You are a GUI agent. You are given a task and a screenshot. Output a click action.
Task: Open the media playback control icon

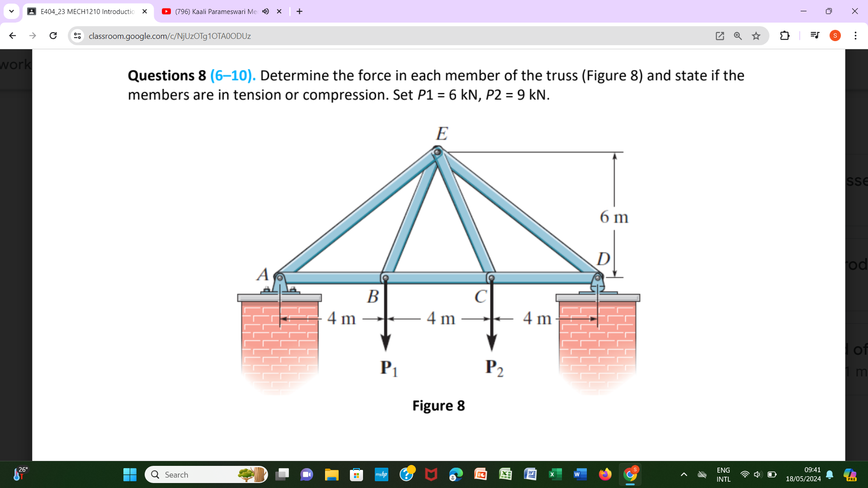pyautogui.click(x=814, y=36)
